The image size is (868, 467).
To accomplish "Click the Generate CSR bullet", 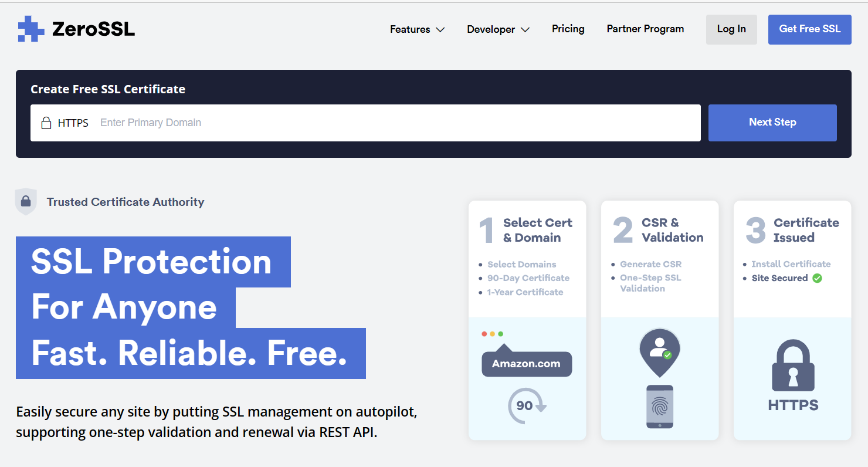I will click(x=651, y=264).
